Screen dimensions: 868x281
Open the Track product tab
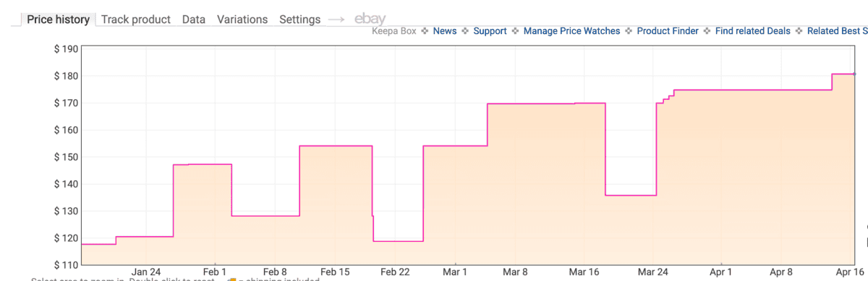(136, 20)
